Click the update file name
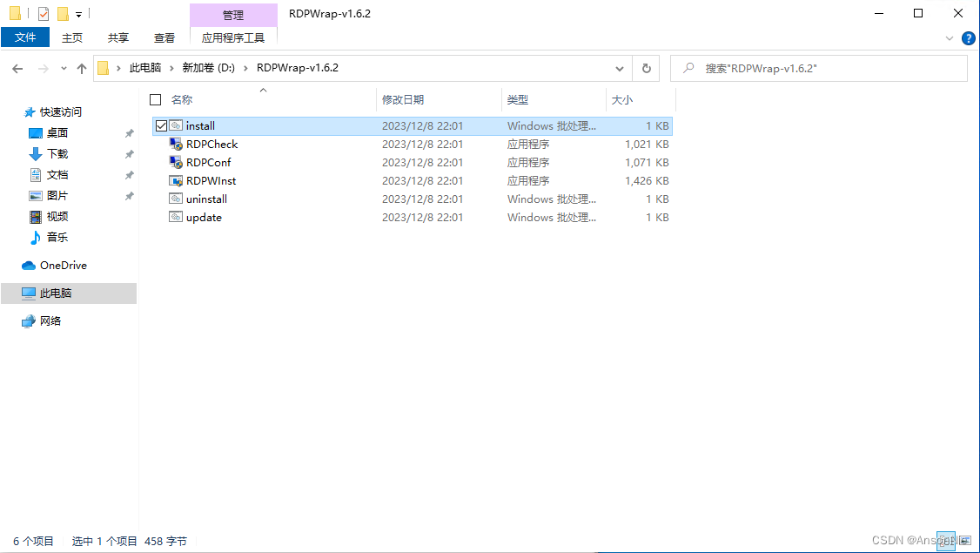This screenshot has height=553, width=980. [204, 217]
